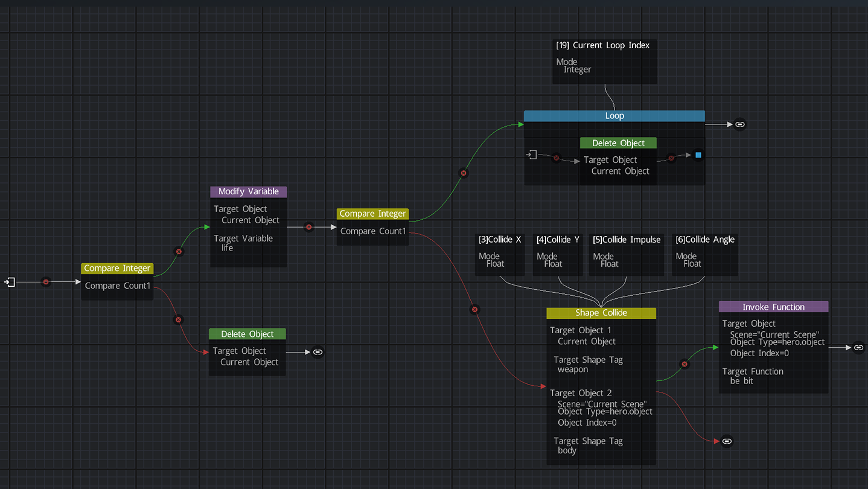
Task: Select the Delete Object header inside the Loop
Action: 618,143
